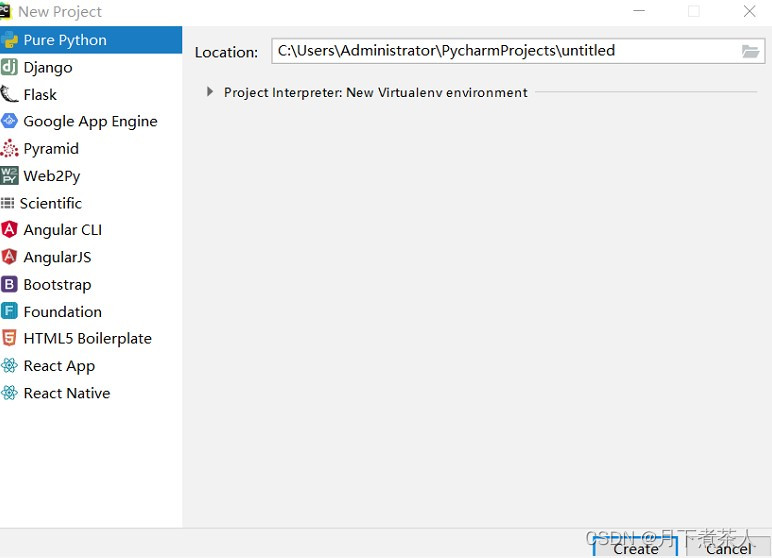The image size is (772, 558).
Task: Click Project Interpreter: New Virtualenv environment label
Action: 375,92
